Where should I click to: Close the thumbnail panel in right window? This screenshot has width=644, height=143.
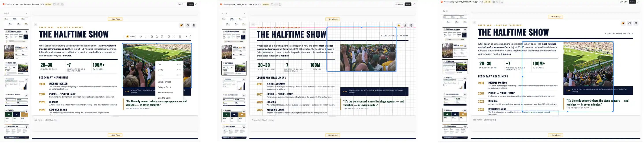click(x=465, y=11)
